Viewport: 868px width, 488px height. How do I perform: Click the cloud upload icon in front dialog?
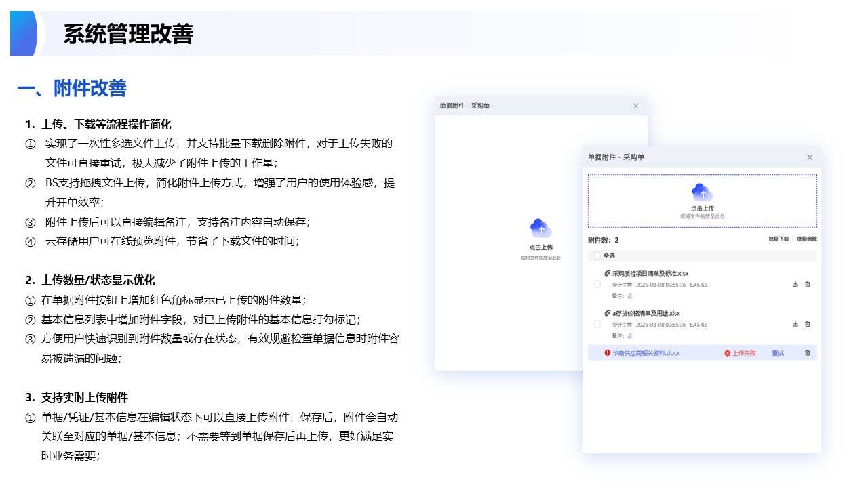702,192
